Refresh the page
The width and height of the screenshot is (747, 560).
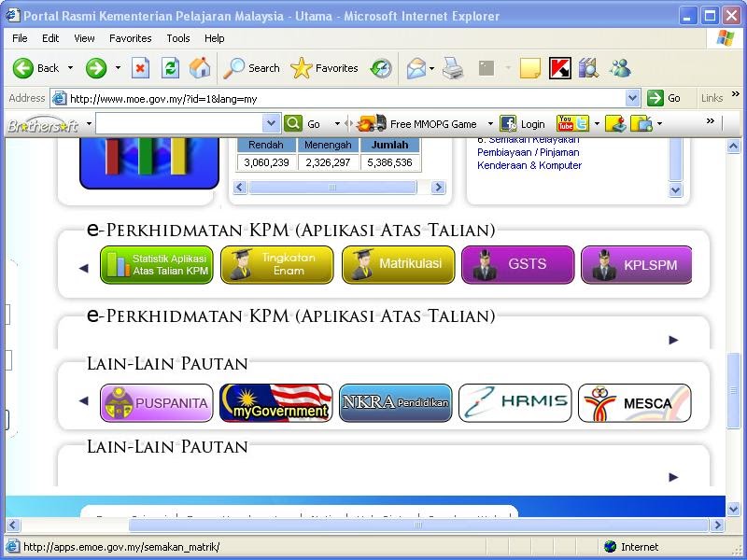pyautogui.click(x=170, y=68)
